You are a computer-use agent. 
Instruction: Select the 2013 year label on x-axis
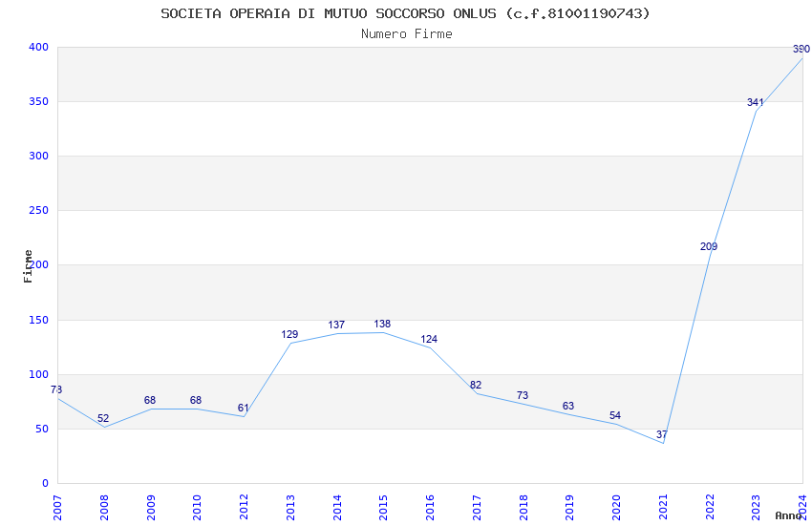pyautogui.click(x=290, y=505)
